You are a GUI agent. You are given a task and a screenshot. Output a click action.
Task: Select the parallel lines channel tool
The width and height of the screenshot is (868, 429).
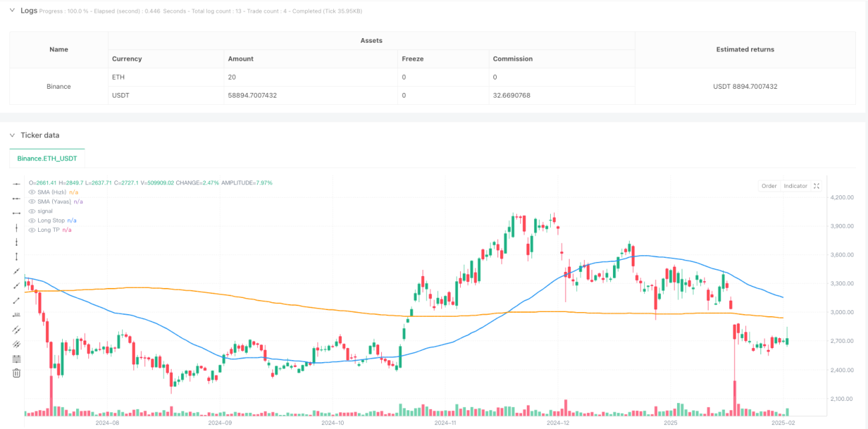coord(17,329)
